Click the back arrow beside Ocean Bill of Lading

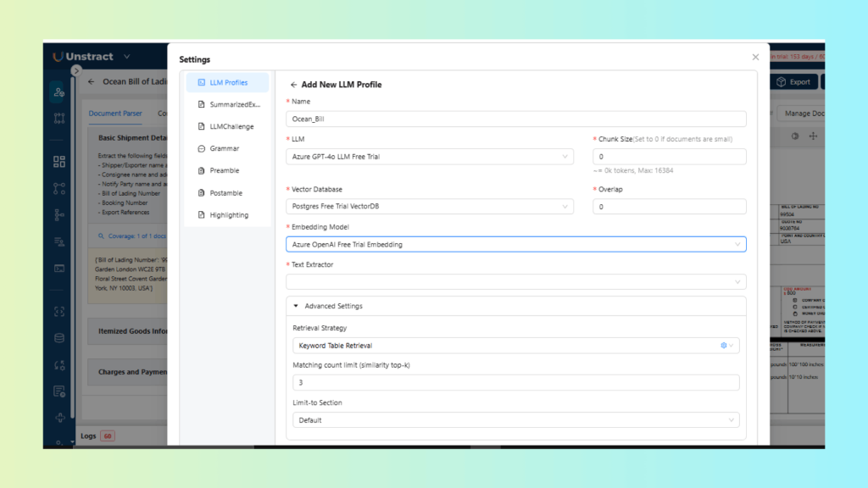(x=91, y=82)
